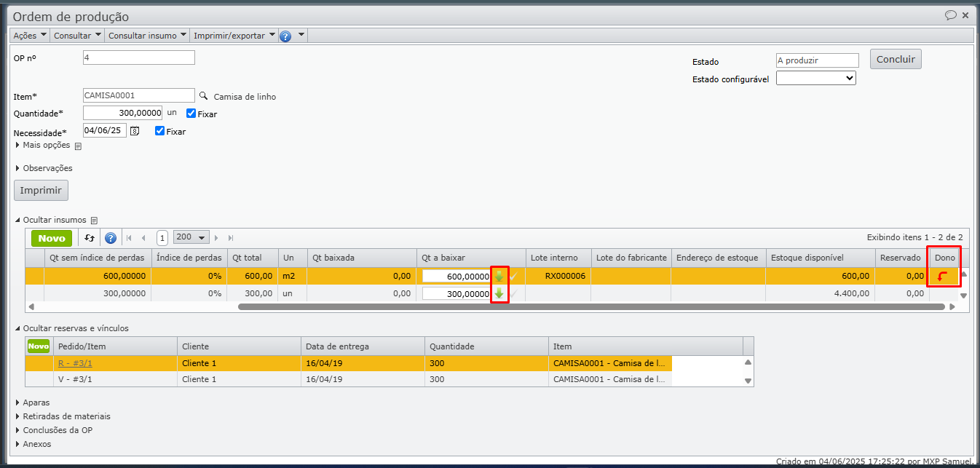Viewport: 980px width, 468px height.
Task: Go to last page of insumos grid
Action: [x=231, y=237]
